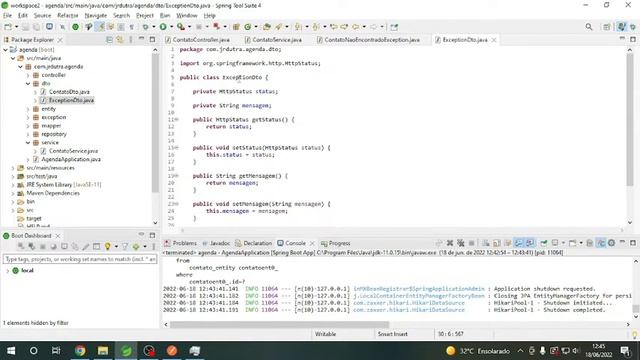Select ContatoService.java in the tree
640x360 pixels.
(x=73, y=151)
